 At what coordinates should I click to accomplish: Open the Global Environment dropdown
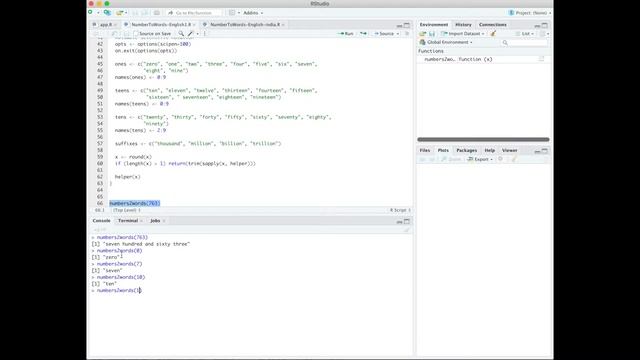coord(446,42)
